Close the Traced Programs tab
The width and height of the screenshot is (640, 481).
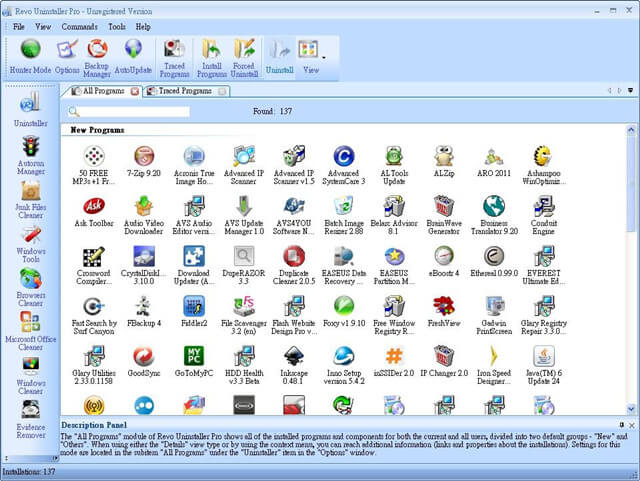(222, 91)
